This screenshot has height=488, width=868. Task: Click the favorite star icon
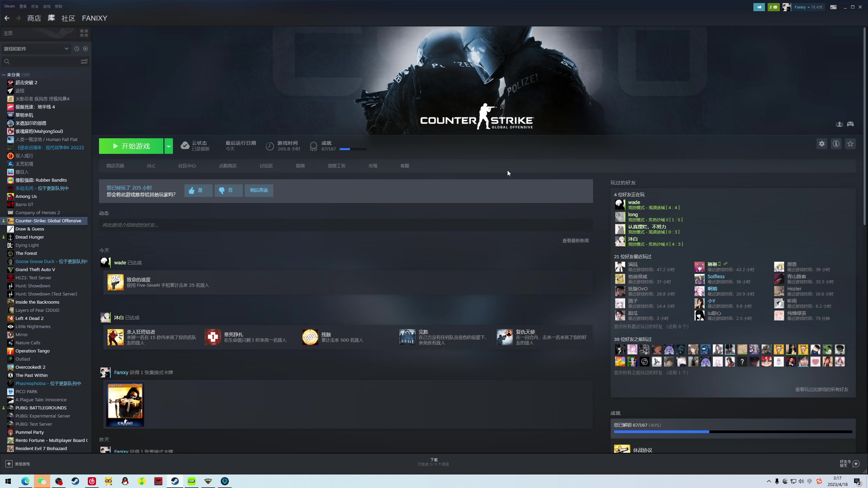pos(850,144)
